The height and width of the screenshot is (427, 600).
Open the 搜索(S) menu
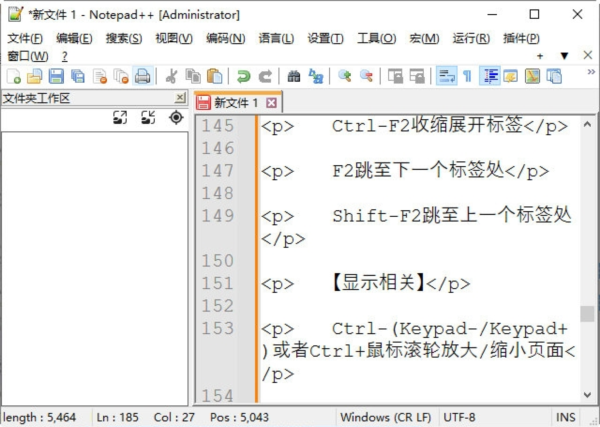[x=124, y=38]
